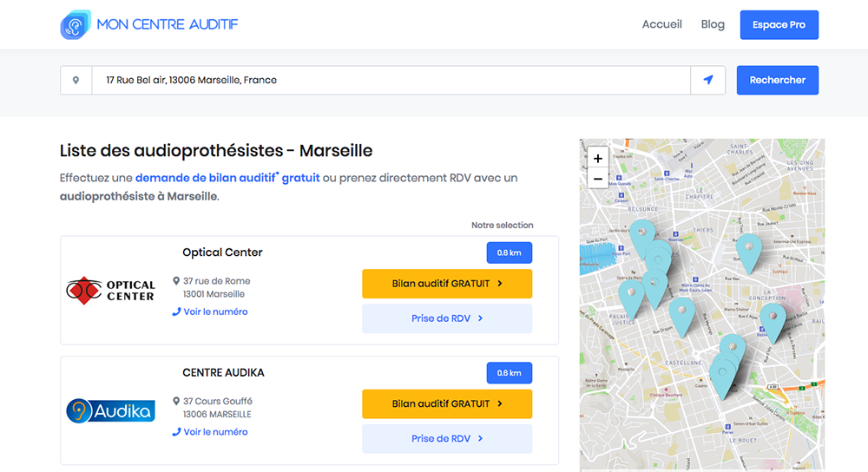Open Espace Pro
This screenshot has height=472, width=868.
[x=779, y=25]
